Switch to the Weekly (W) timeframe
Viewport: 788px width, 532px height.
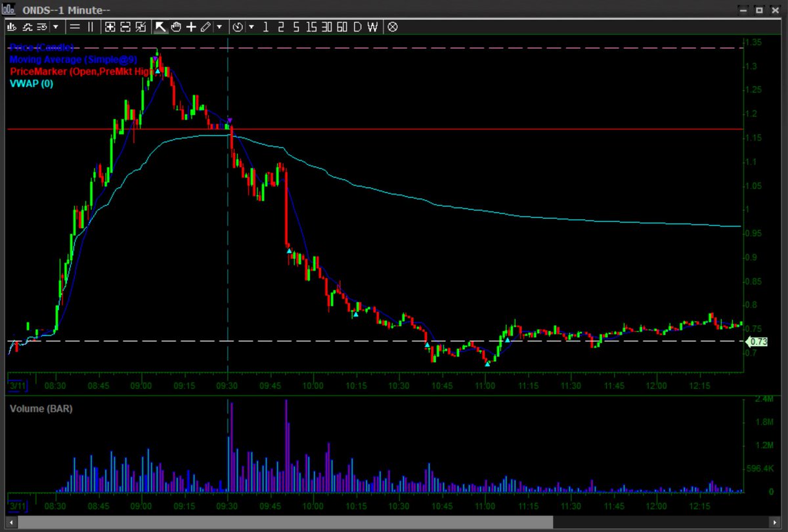click(x=372, y=27)
